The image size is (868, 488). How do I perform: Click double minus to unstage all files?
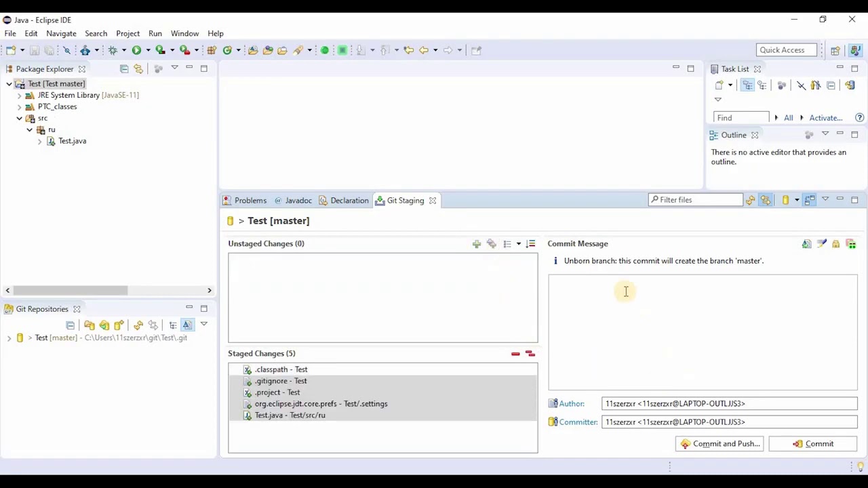pos(530,354)
